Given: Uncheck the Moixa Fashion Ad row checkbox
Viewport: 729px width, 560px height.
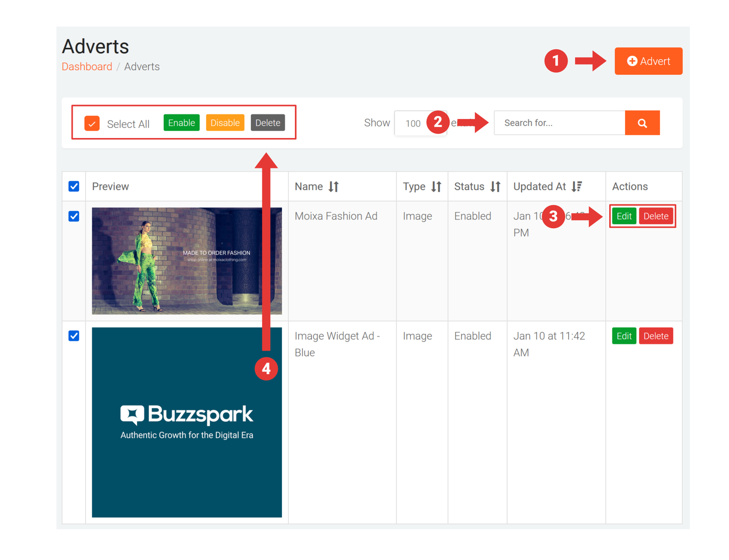Looking at the screenshot, I should tap(74, 216).
